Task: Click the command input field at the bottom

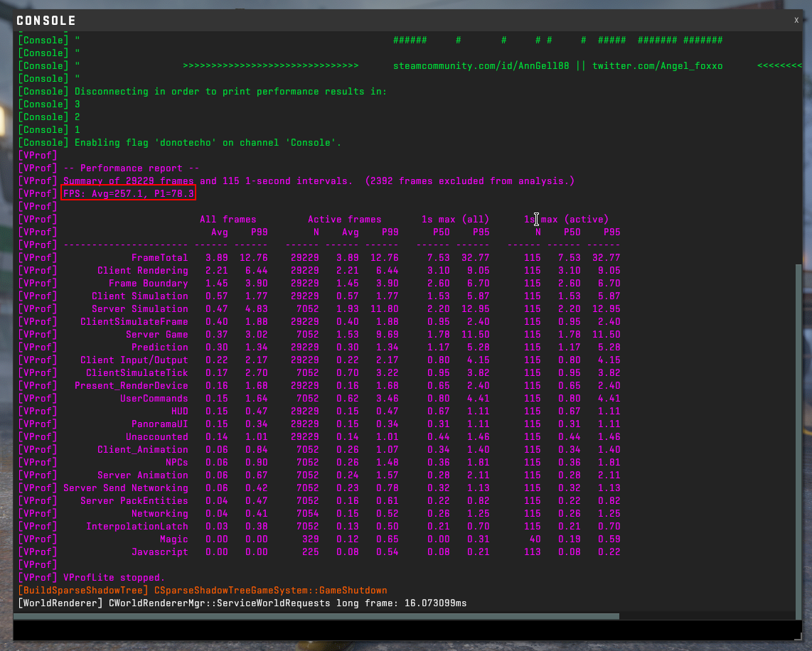Action: click(405, 630)
